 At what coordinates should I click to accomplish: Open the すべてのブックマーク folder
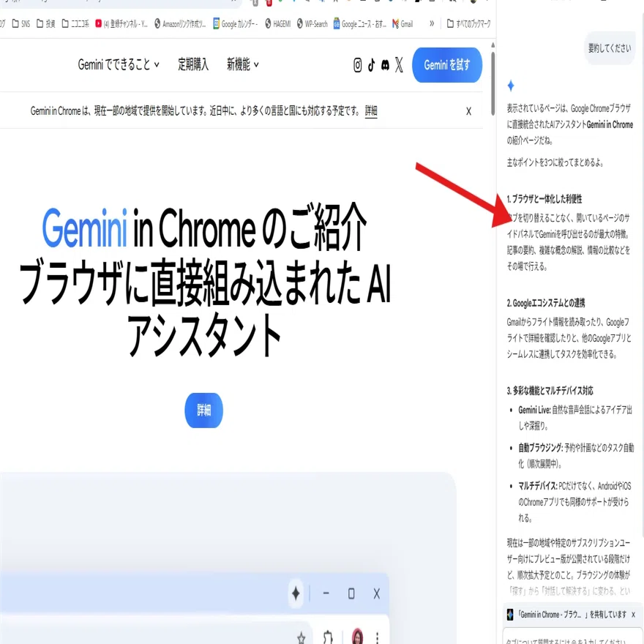point(468,24)
